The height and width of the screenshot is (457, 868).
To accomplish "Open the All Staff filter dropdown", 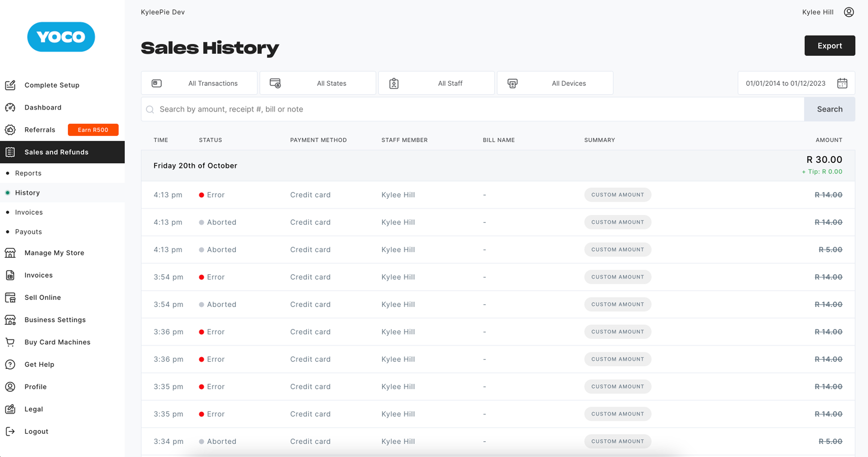I will point(436,83).
